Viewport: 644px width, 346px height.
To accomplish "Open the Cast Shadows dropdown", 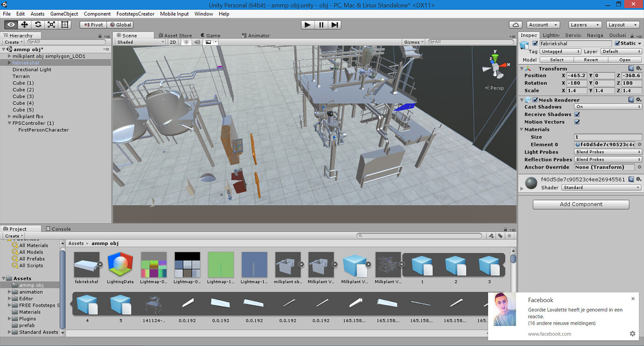I will (607, 107).
